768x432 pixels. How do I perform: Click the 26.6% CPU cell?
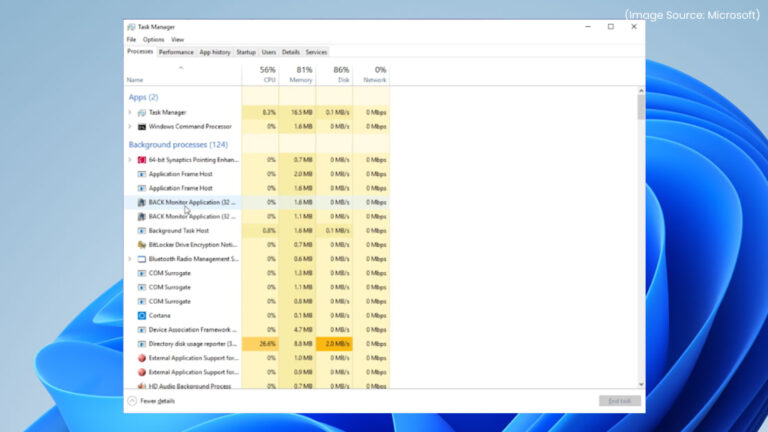(260, 344)
